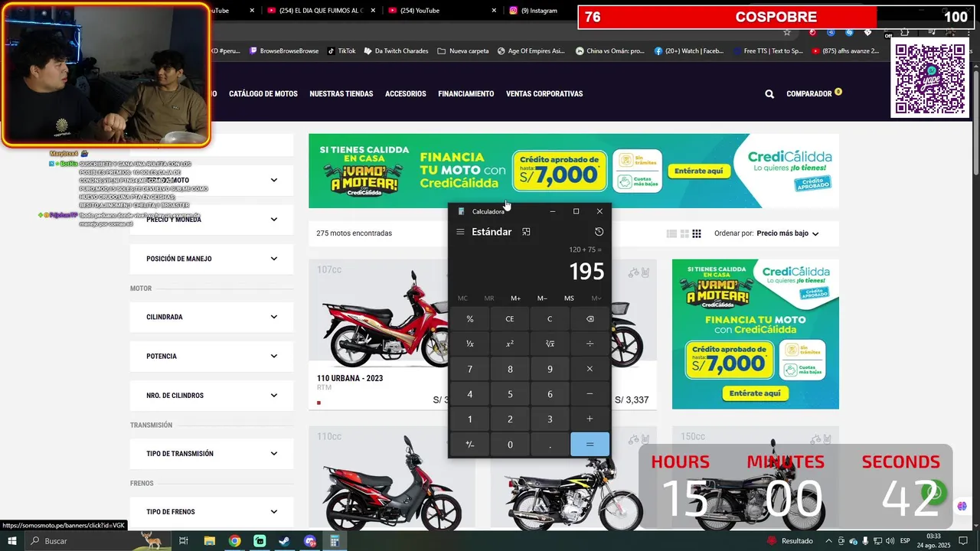
Task: Expand the Posición de Manejo filter
Action: [x=211, y=259]
